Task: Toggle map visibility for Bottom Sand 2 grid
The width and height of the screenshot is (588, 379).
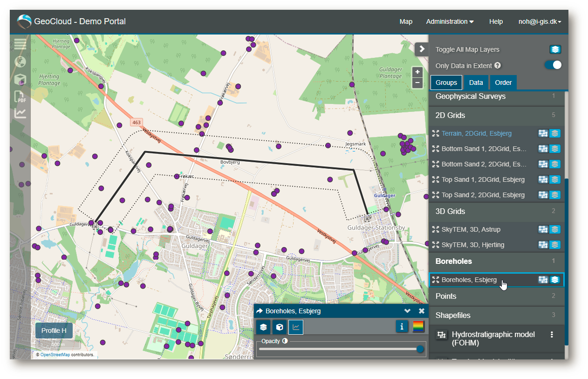Action: [x=555, y=164]
